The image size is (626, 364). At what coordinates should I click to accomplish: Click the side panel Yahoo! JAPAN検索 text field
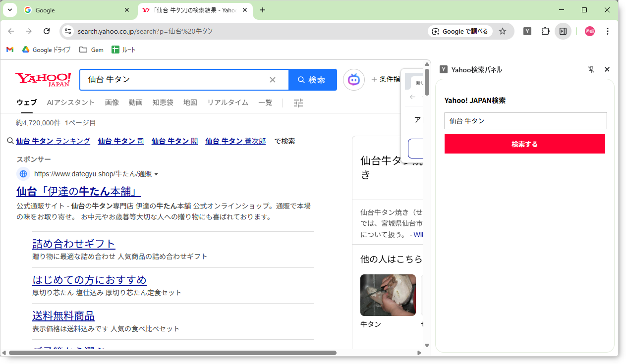(x=525, y=121)
